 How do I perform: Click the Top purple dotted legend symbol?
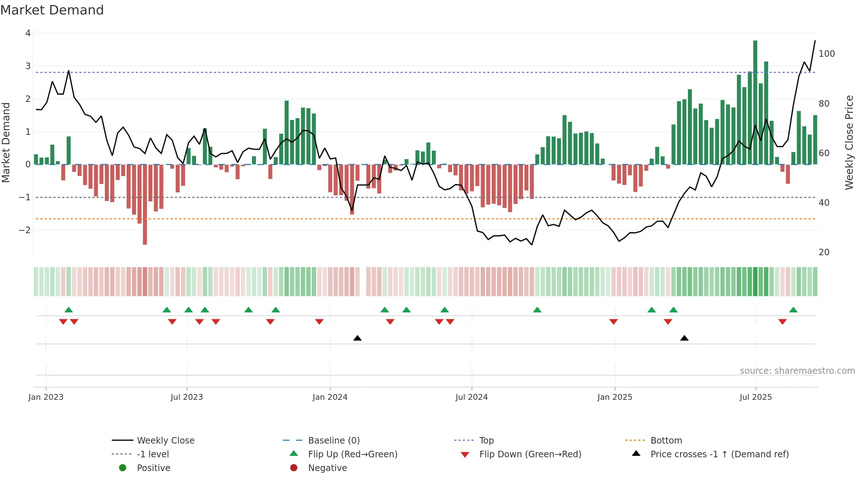464,440
